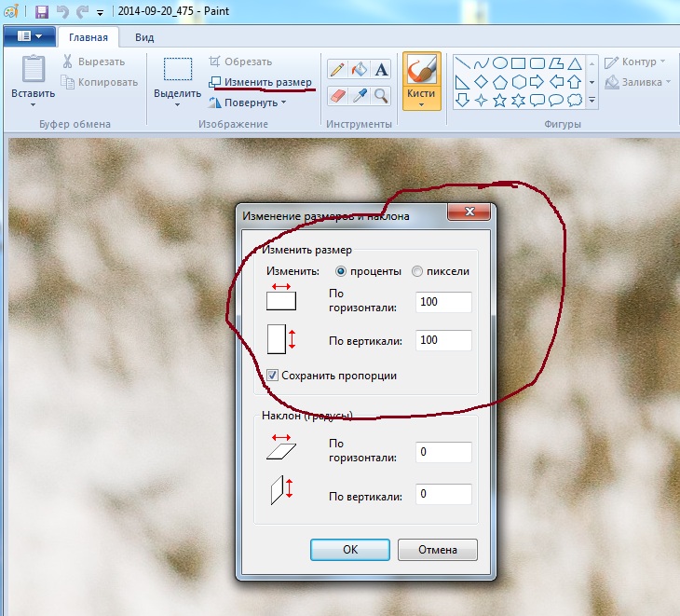Select the Eraser tool
This screenshot has height=616, width=680.
(337, 95)
